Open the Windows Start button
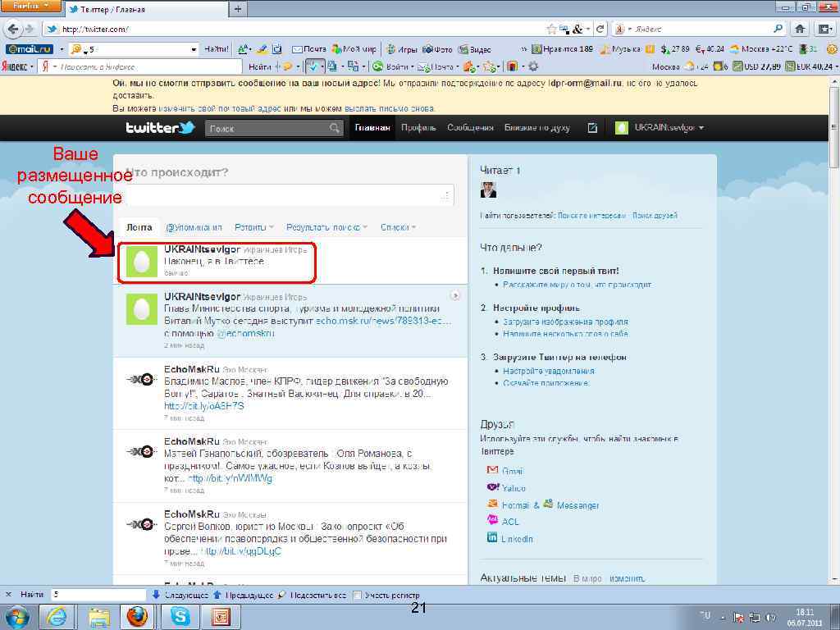The width and height of the screenshot is (840, 630). 16,617
